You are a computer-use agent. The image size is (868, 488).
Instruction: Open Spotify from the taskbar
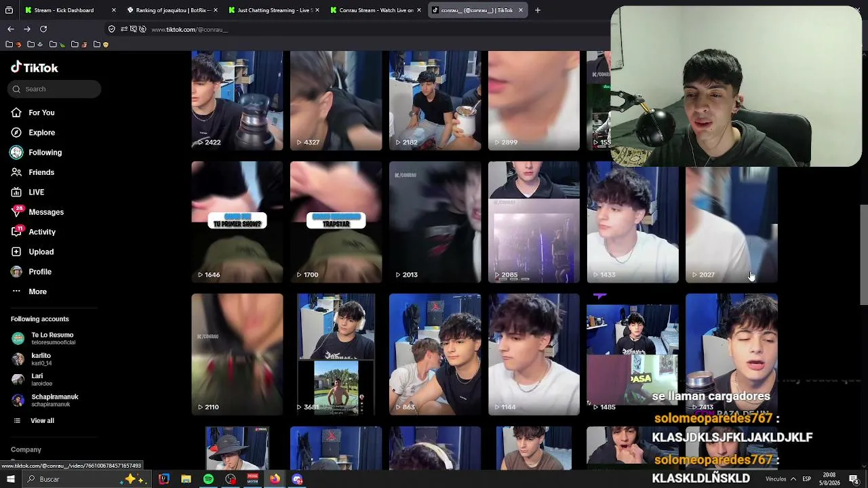pos(208,479)
